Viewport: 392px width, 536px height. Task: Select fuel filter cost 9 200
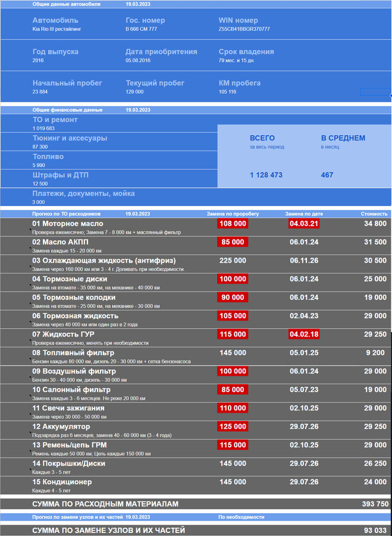[375, 353]
